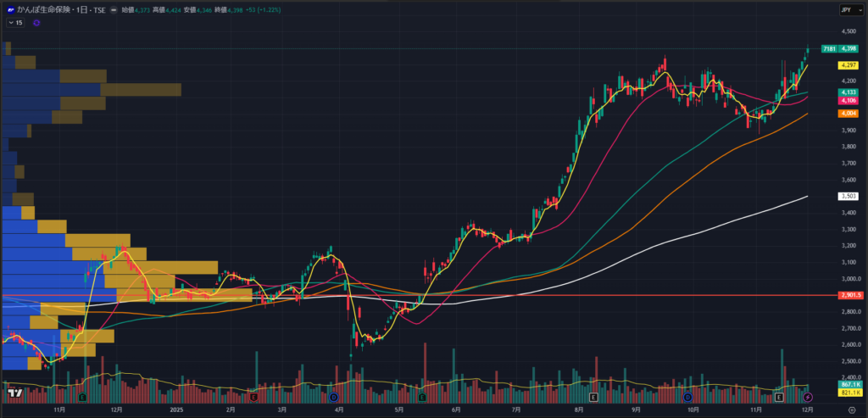Viewport: 868px width, 418px height.
Task: Click the red 2,901.5 horizontal line price label
Action: click(x=850, y=295)
